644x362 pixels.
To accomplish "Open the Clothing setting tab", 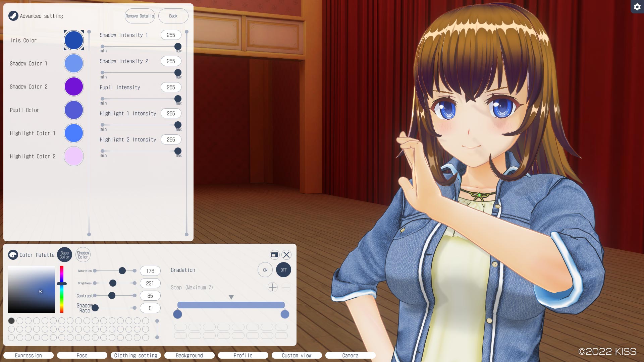I will 136,355.
